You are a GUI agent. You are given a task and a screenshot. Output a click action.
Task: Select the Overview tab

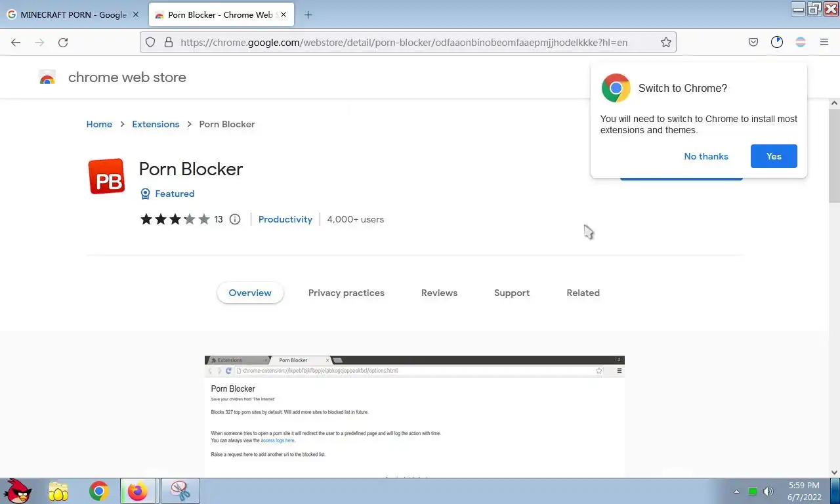click(250, 293)
